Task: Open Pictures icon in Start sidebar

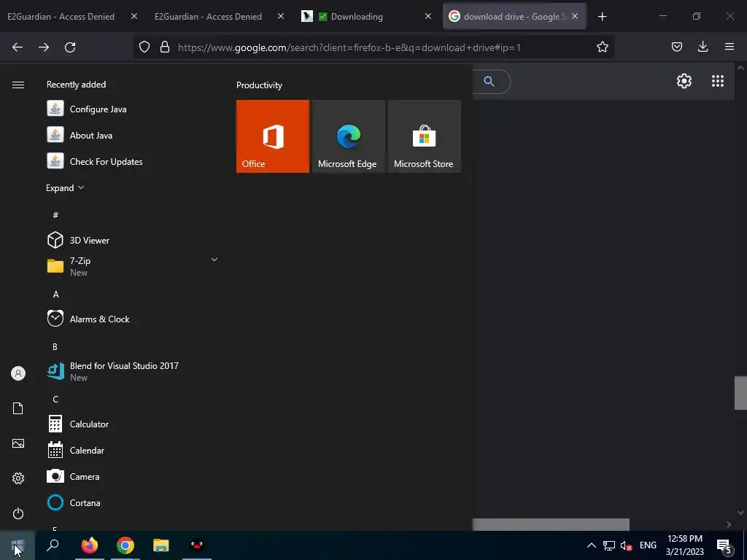Action: pyautogui.click(x=18, y=443)
